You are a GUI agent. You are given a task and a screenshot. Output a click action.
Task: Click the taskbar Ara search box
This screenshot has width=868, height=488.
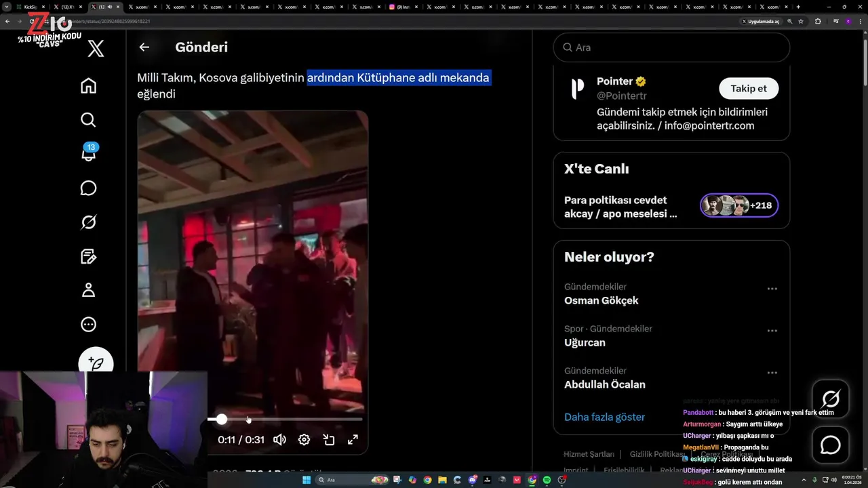click(353, 480)
